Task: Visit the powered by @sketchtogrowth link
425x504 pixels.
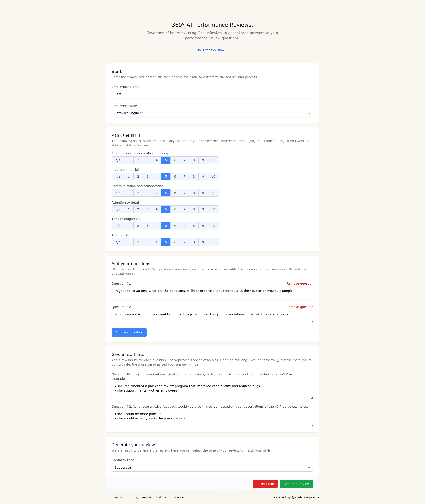Action: click(295, 497)
